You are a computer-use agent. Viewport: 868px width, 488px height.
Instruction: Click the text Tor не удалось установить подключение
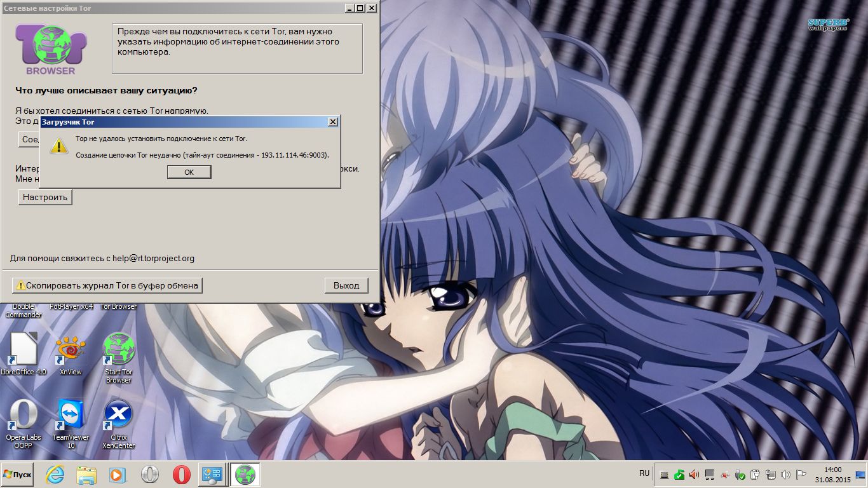[161, 139]
